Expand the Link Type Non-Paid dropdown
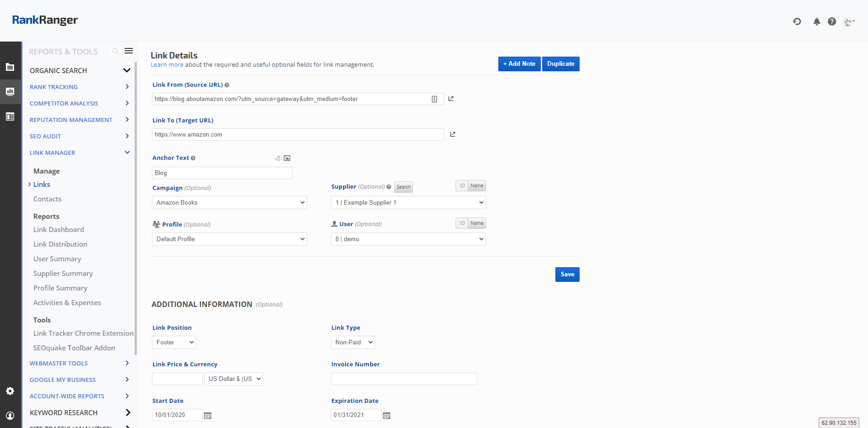The width and height of the screenshot is (868, 428). click(x=353, y=343)
